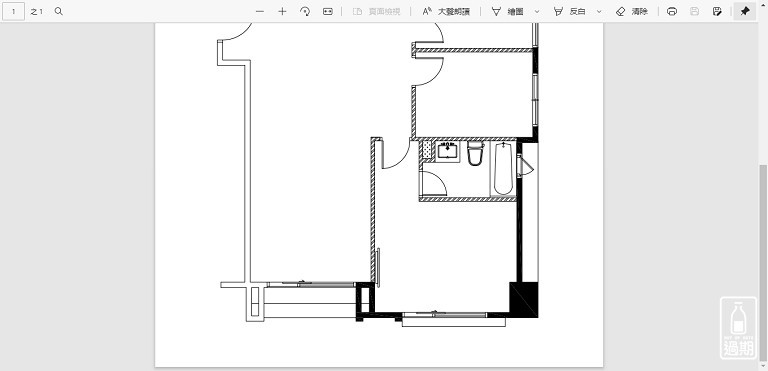This screenshot has height=371, width=768.
Task: Expand the 反白 highlight color dropdown arrow
Action: 599,11
